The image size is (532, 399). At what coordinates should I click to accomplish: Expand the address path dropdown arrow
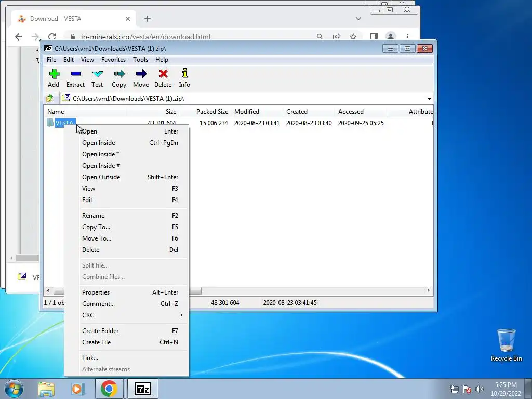(429, 98)
